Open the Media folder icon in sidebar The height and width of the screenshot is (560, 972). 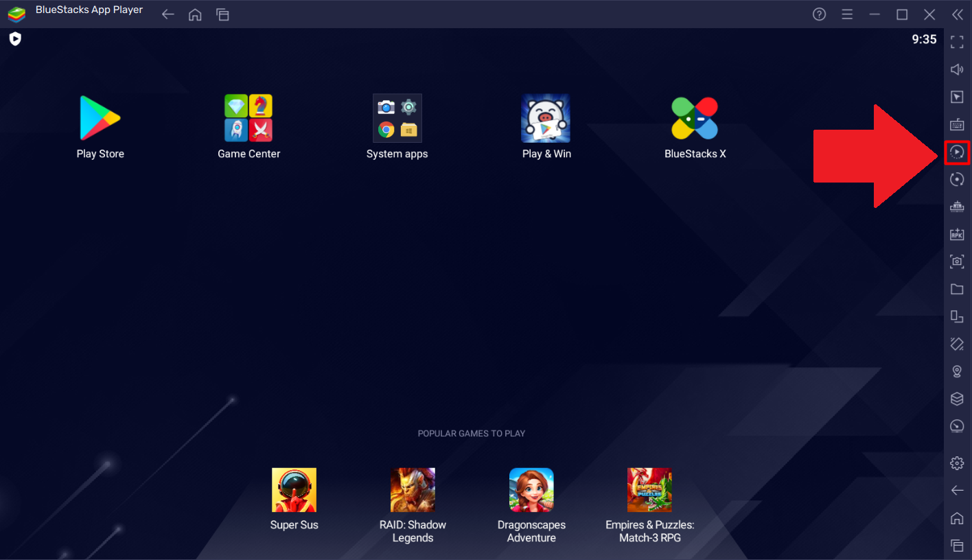tap(957, 289)
